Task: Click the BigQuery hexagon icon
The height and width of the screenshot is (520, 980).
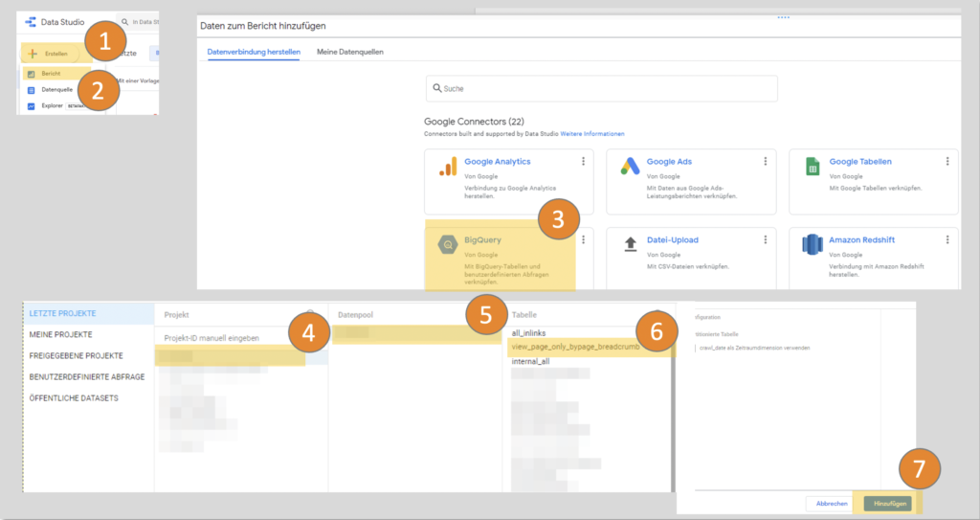Action: pos(448,244)
